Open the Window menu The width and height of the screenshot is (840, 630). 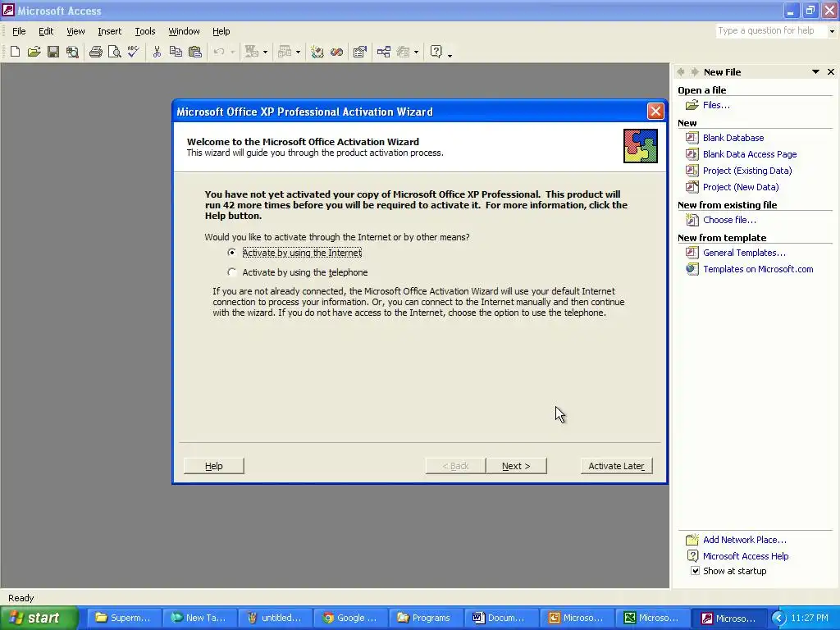coord(184,31)
